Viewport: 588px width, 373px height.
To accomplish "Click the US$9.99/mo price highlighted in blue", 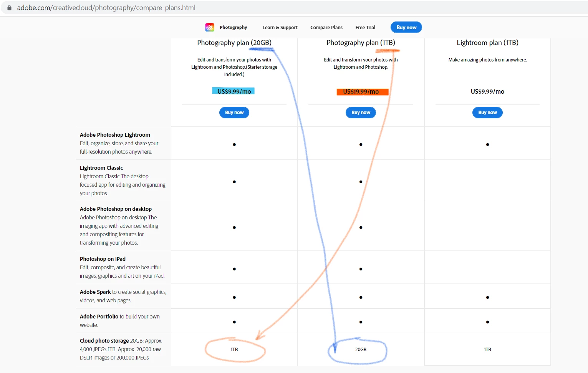I will coord(234,91).
